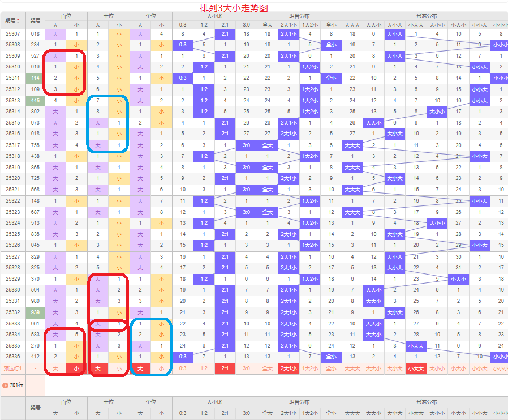Click highlighted prize number 114 for 25311
The height and width of the screenshot is (420, 508).
tap(35, 78)
